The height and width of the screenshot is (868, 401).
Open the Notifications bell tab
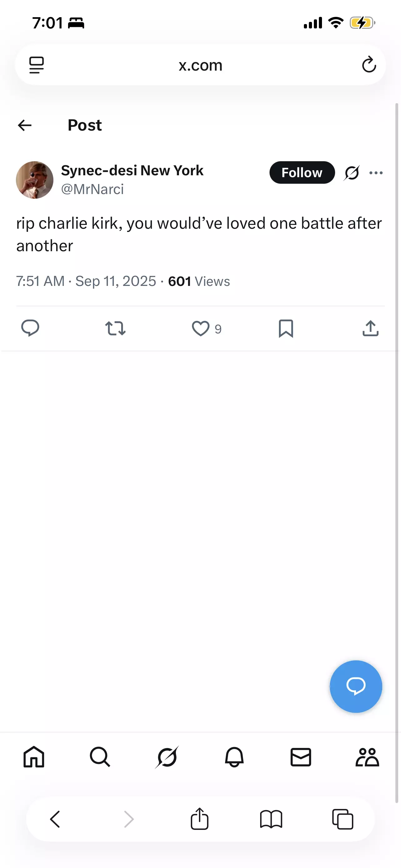234,757
